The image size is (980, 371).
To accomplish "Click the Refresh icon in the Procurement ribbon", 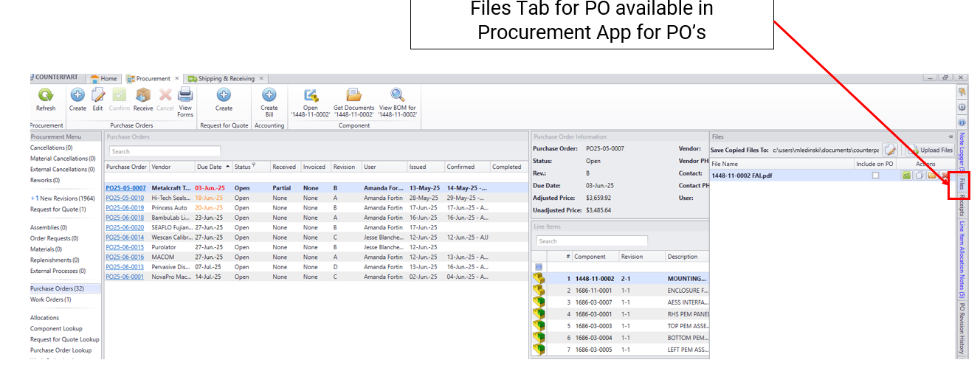I will tap(45, 96).
